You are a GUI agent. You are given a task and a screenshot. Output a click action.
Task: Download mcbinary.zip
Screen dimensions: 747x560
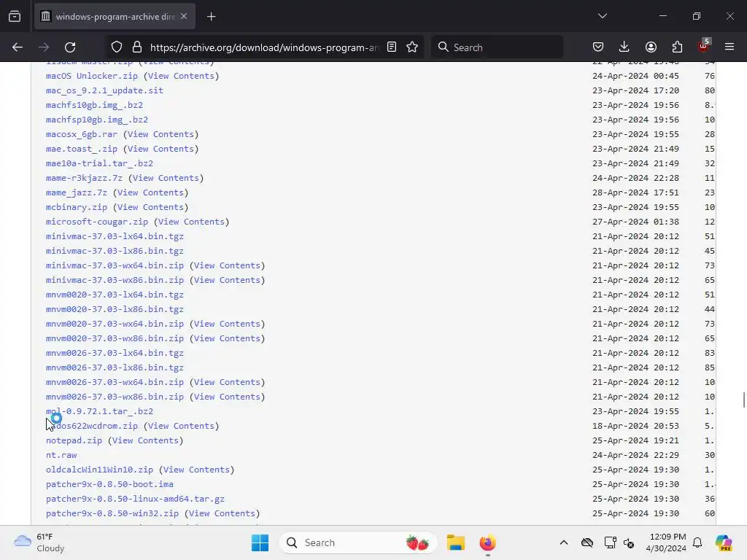tap(76, 207)
